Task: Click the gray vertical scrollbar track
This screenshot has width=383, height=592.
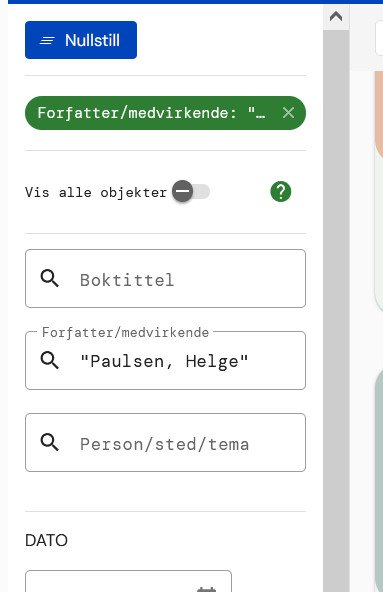Action: (336, 311)
